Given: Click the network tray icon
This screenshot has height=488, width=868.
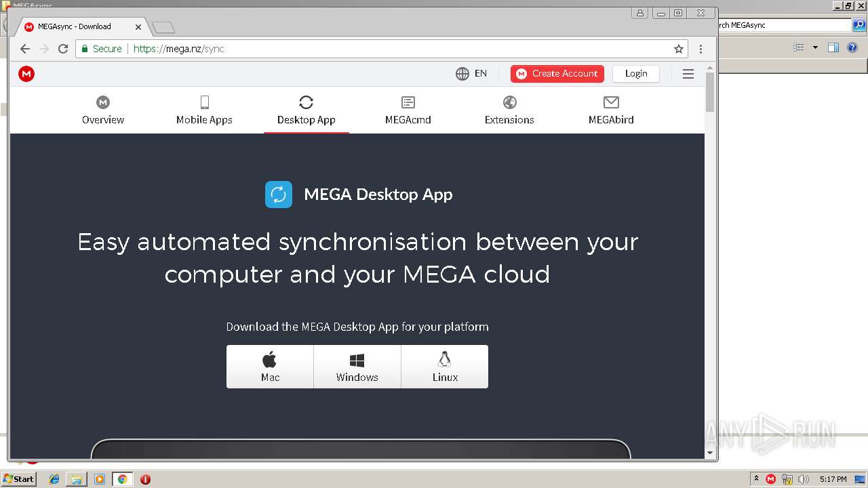Looking at the screenshot, I should click(x=787, y=479).
